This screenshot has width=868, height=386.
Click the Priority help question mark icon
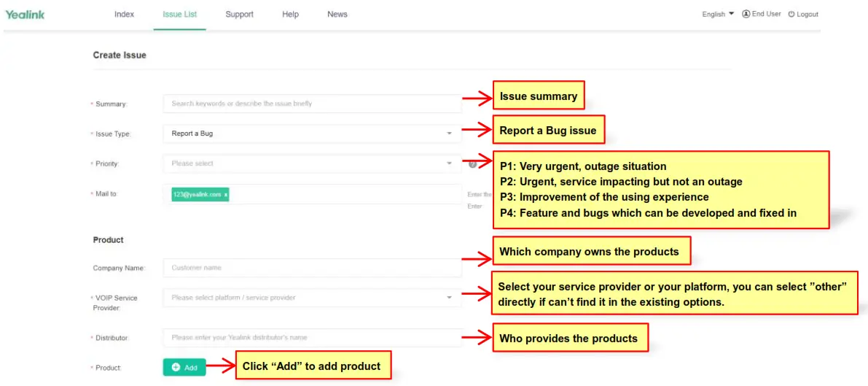click(472, 163)
